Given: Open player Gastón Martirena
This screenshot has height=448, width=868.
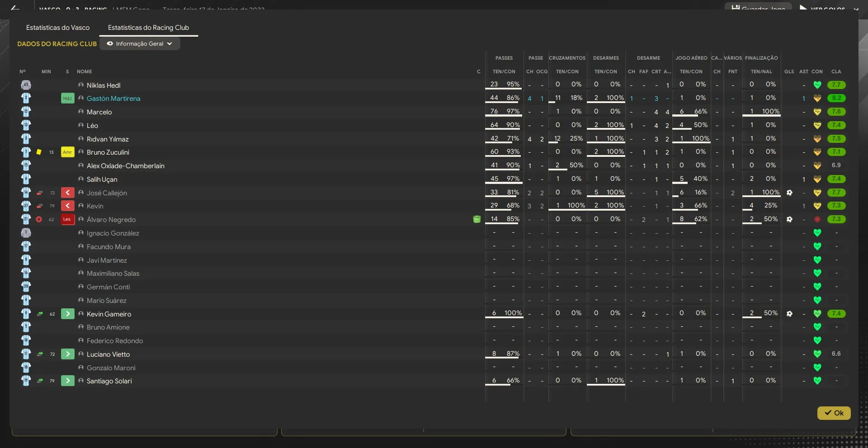Looking at the screenshot, I should [113, 99].
